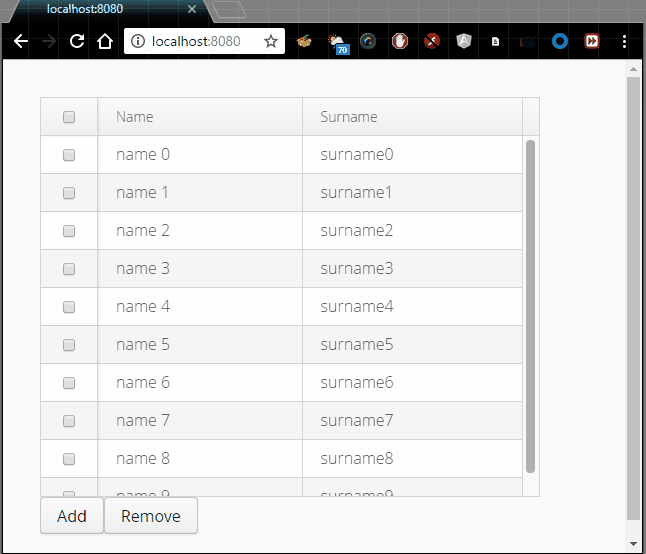Screen dimensions: 646x554
Task: Select the cell 'surname4'
Action: [412, 307]
